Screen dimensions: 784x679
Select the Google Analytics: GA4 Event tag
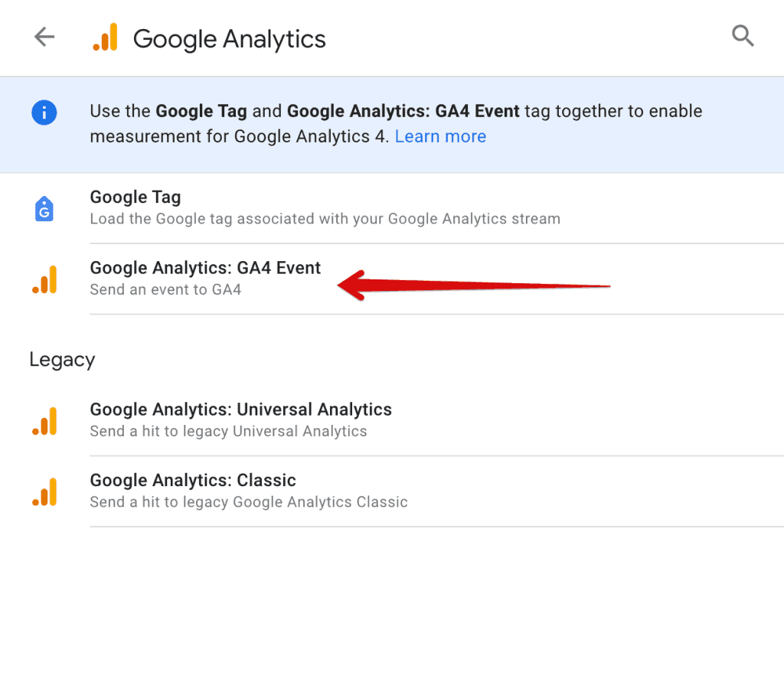click(x=205, y=268)
